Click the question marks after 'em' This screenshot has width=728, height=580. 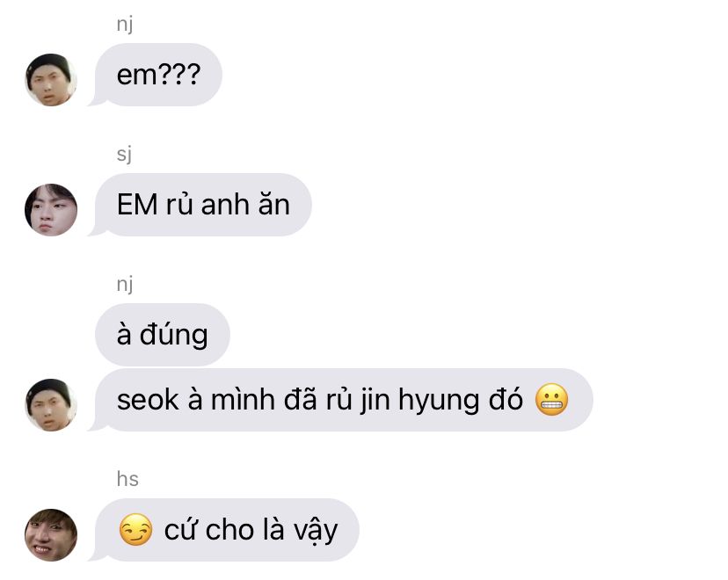(x=178, y=74)
